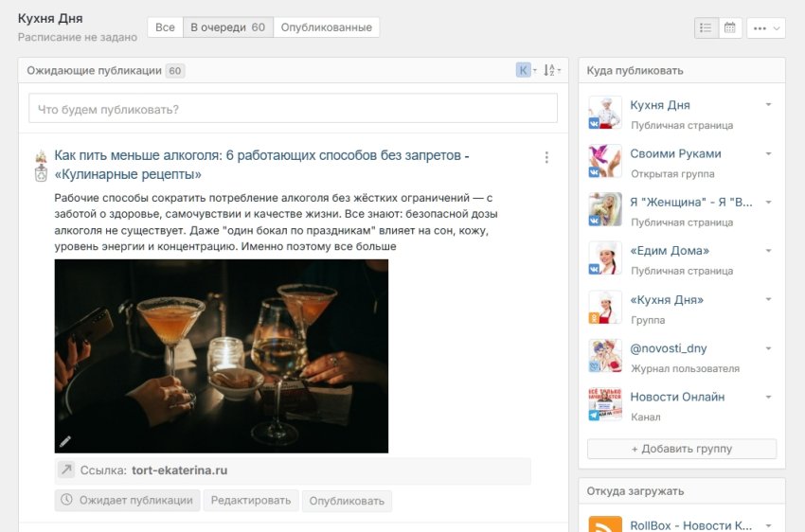Viewport: 805px width, 532px height.
Task: Click the Новости Онлайн Telegram channel avatar
Action: click(604, 404)
